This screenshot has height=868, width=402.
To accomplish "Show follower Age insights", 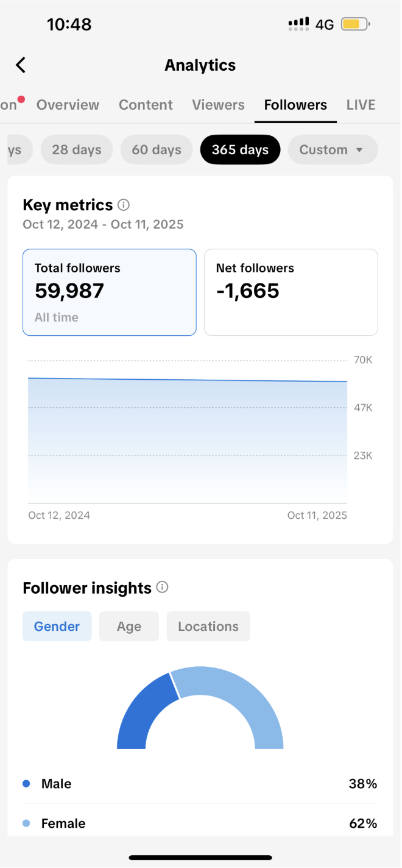I will click(x=129, y=627).
